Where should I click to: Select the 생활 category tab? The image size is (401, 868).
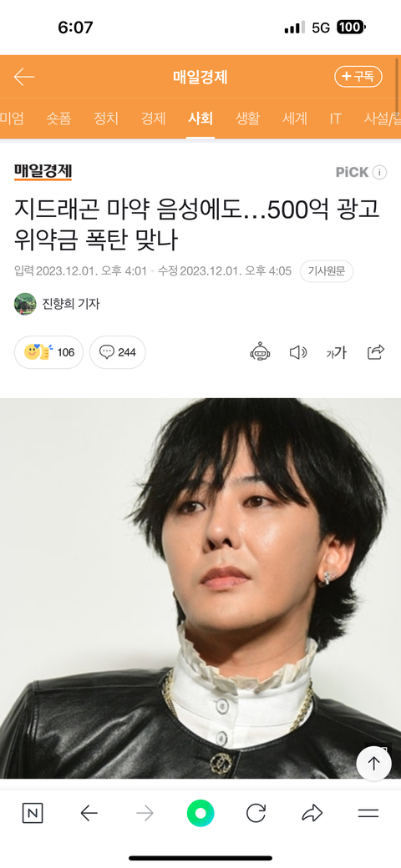[x=247, y=119]
